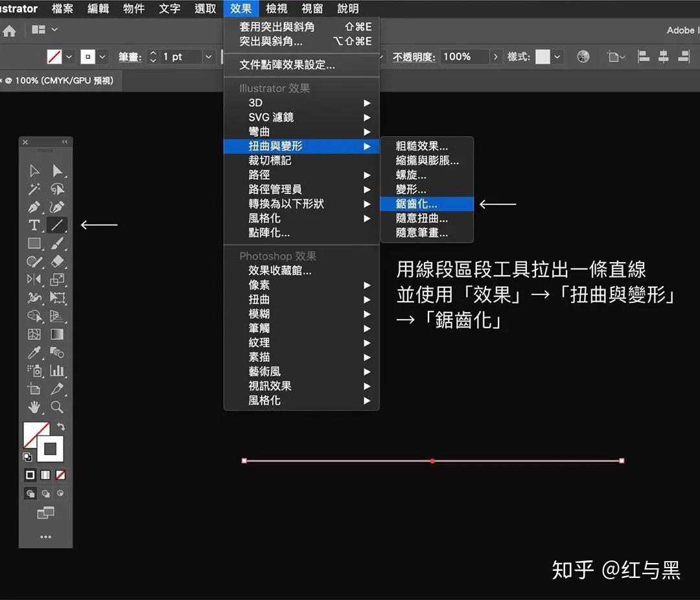Select the Eyedropper tool
The width and height of the screenshot is (700, 600).
pos(34,352)
